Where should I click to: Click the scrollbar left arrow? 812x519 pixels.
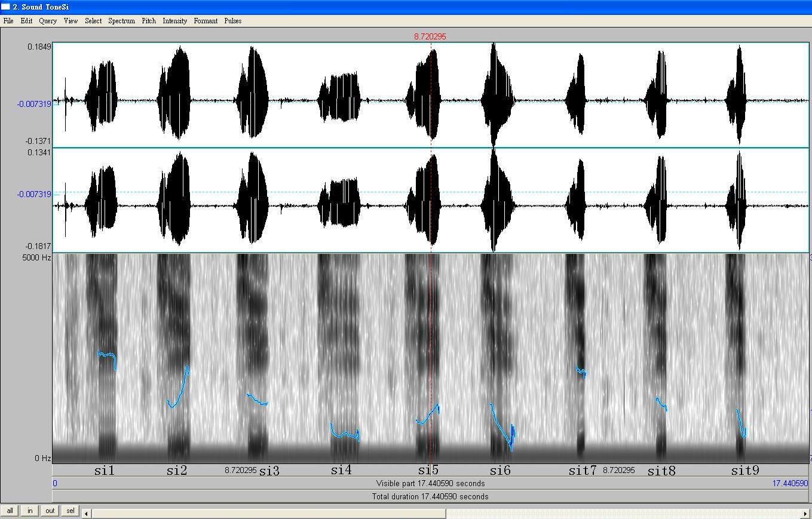87,513
